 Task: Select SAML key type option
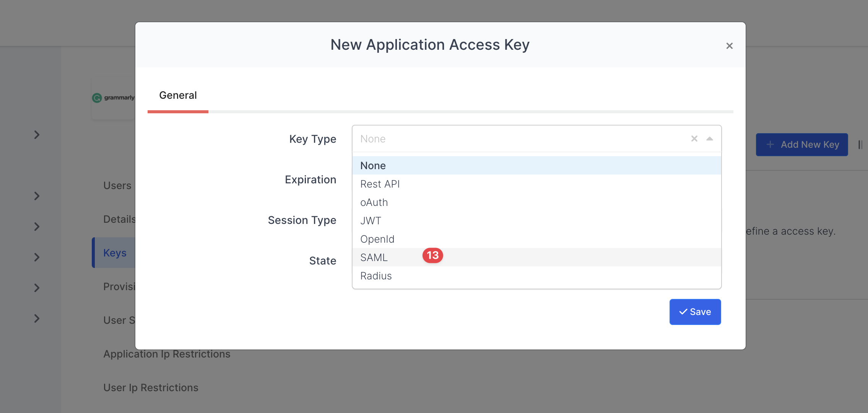tap(374, 258)
